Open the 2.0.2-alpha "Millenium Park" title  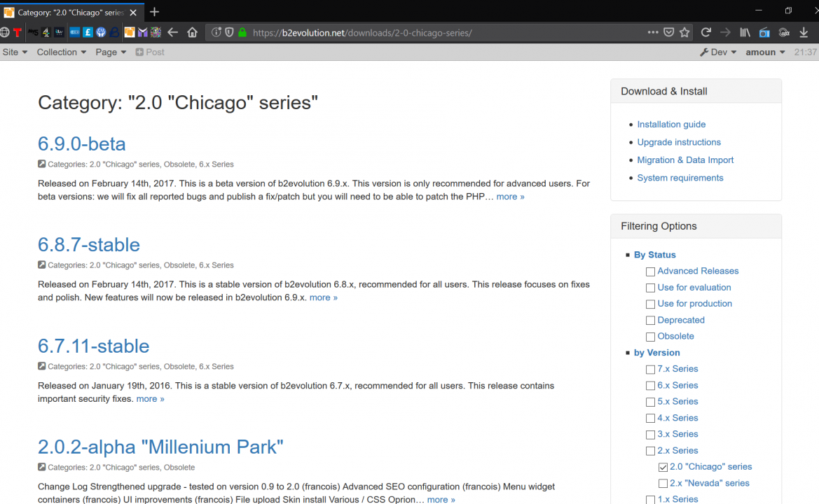(x=160, y=447)
